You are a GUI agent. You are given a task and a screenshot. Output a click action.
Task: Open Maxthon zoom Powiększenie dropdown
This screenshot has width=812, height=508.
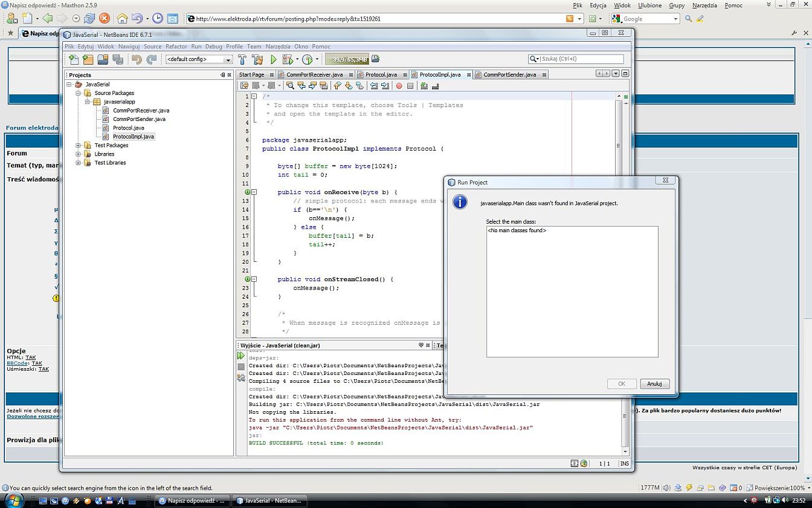point(808,487)
